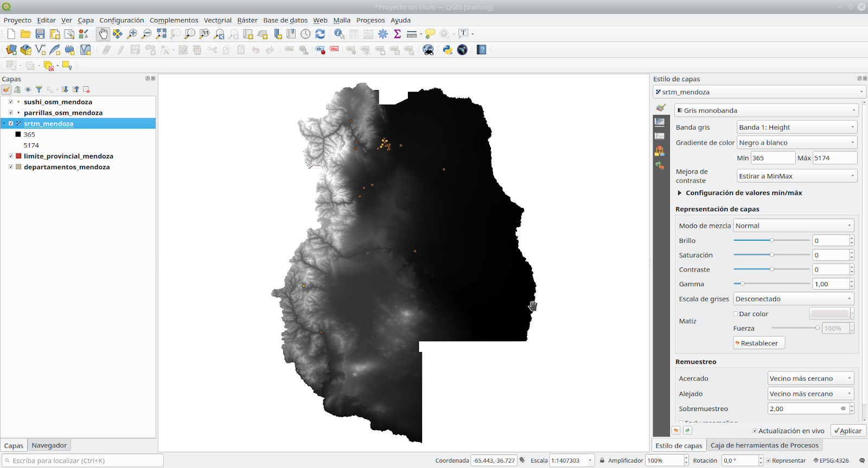Expand Configuración de valores mín/máx section
The height and width of the screenshot is (468, 868).
coord(679,193)
